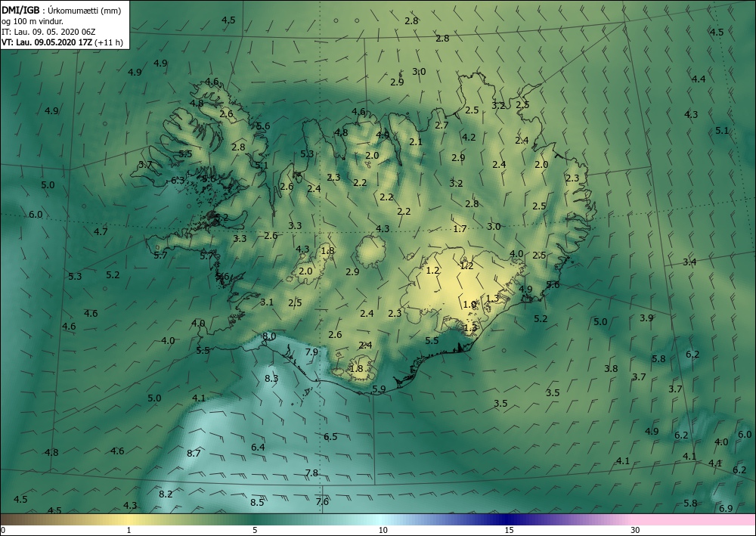Image resolution: width=756 pixels, height=536 pixels.
Task: Click the north coast value 2.7
Action: 442,125
